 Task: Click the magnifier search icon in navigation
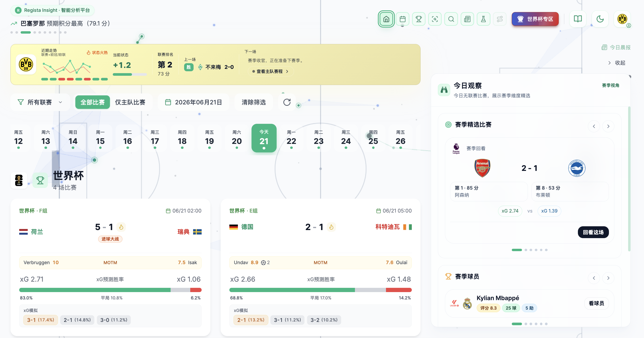coord(451,19)
